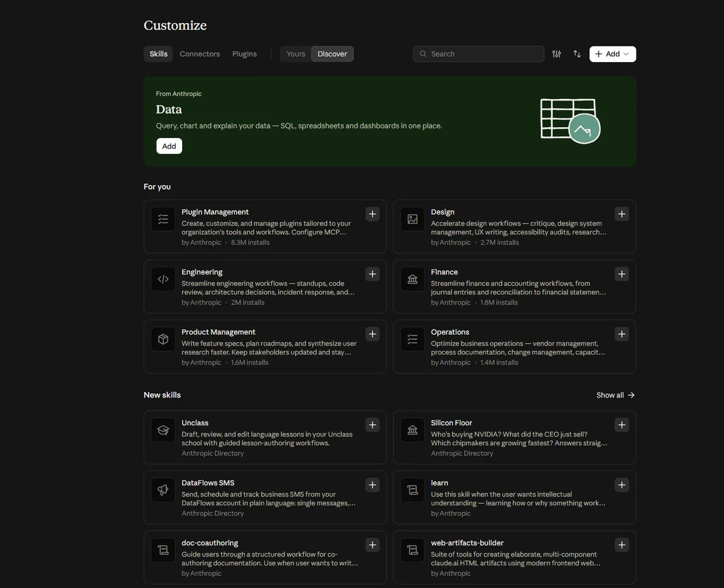Click 'Anthropic Directory' under DataFlows SMS
Viewport: 724px width, 588px height.
213,513
